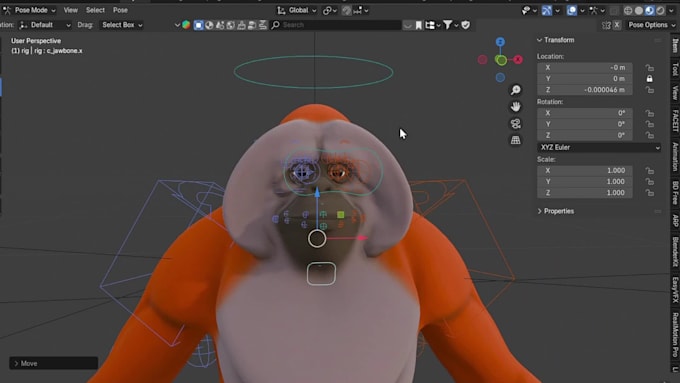
Task: Click the transform orientation axes icon
Action: [281, 10]
